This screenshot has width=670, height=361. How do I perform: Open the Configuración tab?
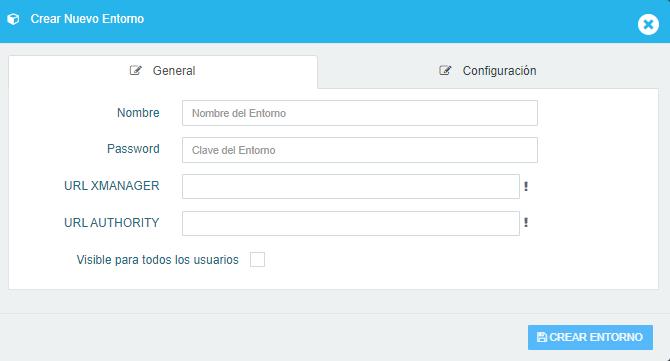coord(488,71)
